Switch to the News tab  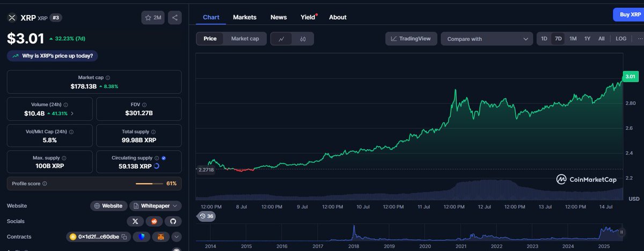pos(279,17)
